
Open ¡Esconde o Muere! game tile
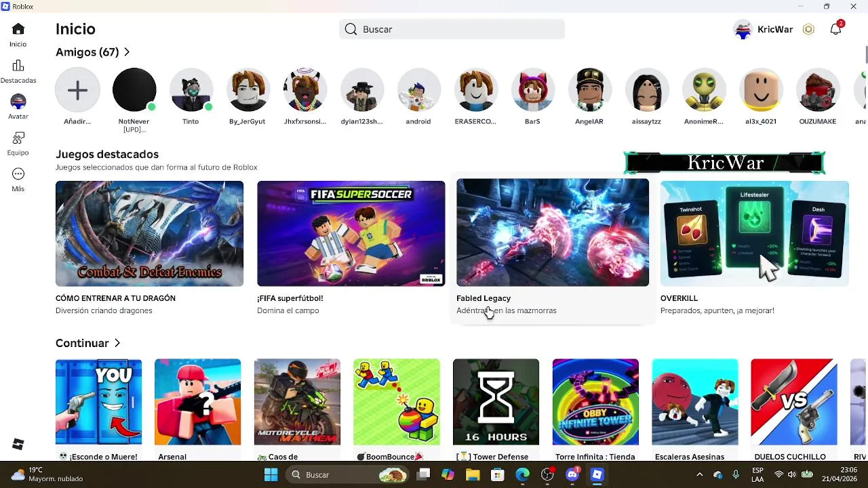pyautogui.click(x=98, y=409)
